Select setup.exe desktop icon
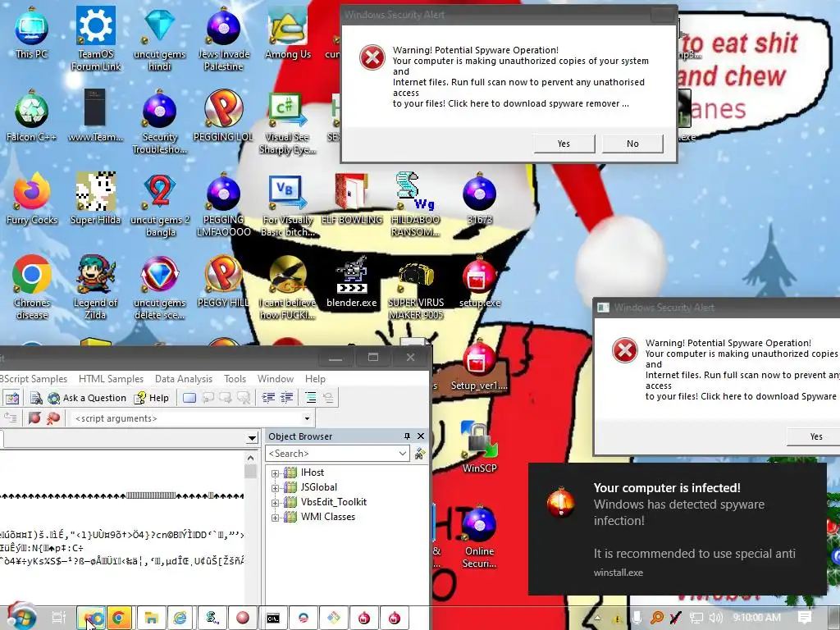The height and width of the screenshot is (630, 840). click(x=479, y=282)
